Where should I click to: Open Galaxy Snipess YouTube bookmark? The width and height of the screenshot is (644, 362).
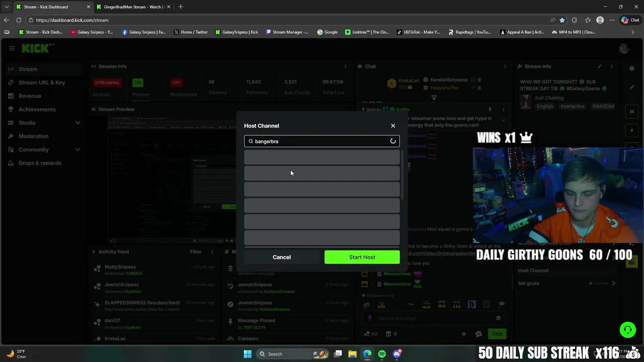tap(92, 32)
